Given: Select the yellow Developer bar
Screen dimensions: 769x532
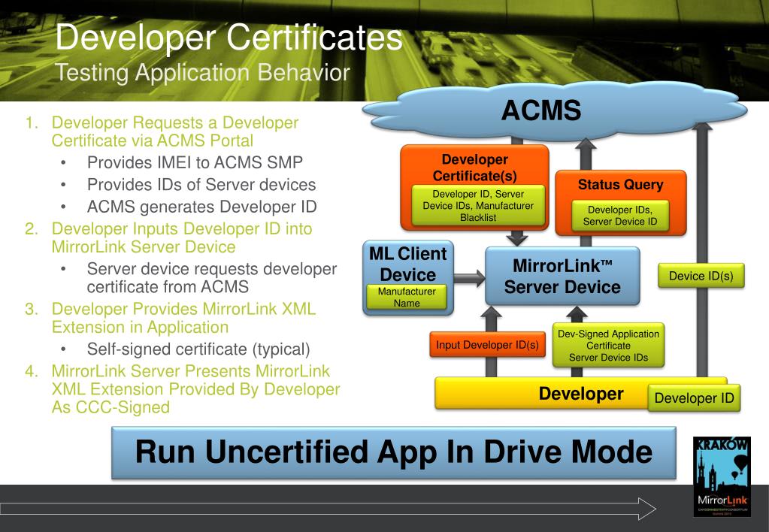Looking at the screenshot, I should pos(580,393).
